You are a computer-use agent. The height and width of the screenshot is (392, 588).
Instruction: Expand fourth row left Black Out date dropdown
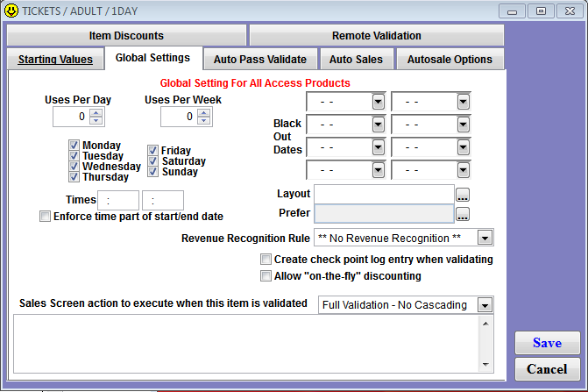pyautogui.click(x=379, y=170)
